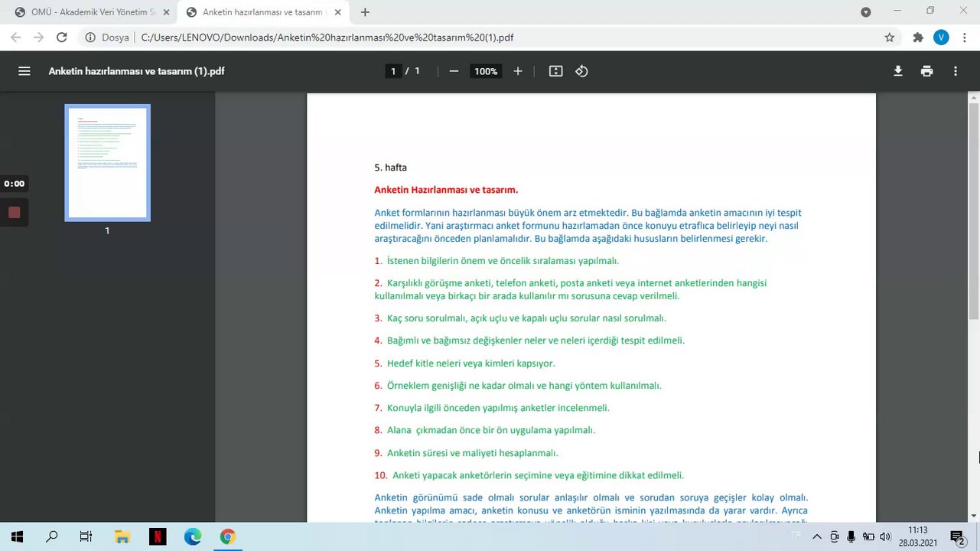Click the file info icon in address bar
Image resolution: width=980 pixels, height=551 pixels.
pos(90,37)
